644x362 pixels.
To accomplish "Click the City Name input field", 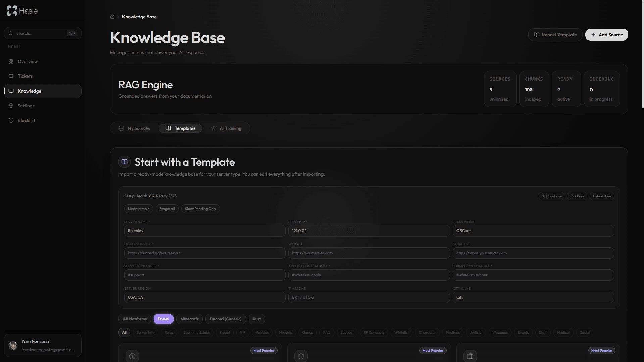I will 533,297.
